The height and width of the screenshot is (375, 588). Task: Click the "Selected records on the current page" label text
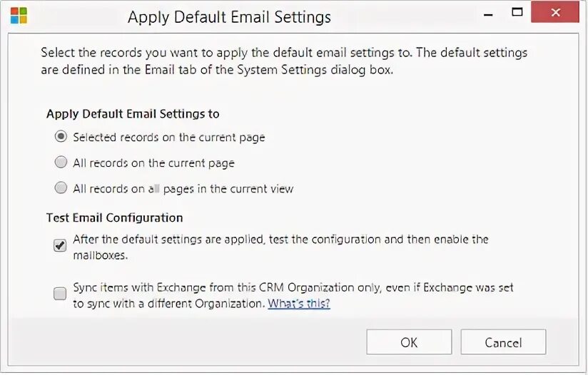[x=168, y=137]
